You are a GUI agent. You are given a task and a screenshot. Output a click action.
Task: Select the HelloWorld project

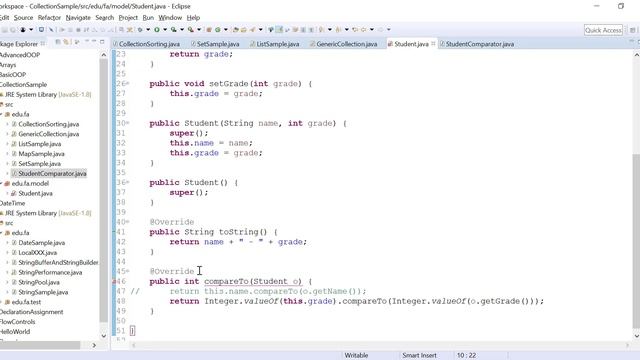(x=15, y=332)
